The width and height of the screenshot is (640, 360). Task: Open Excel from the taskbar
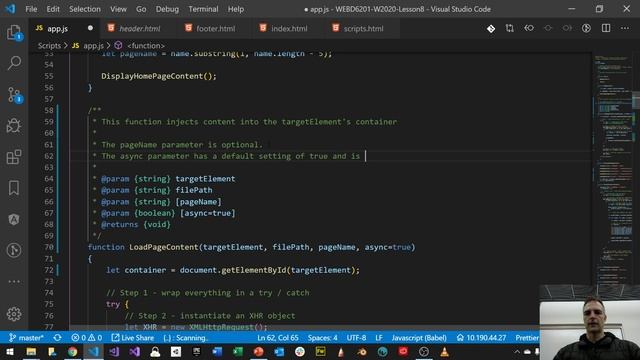click(238, 351)
